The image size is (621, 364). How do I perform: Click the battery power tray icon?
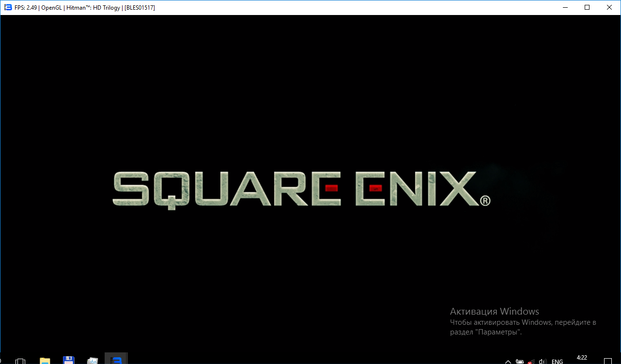(x=520, y=361)
